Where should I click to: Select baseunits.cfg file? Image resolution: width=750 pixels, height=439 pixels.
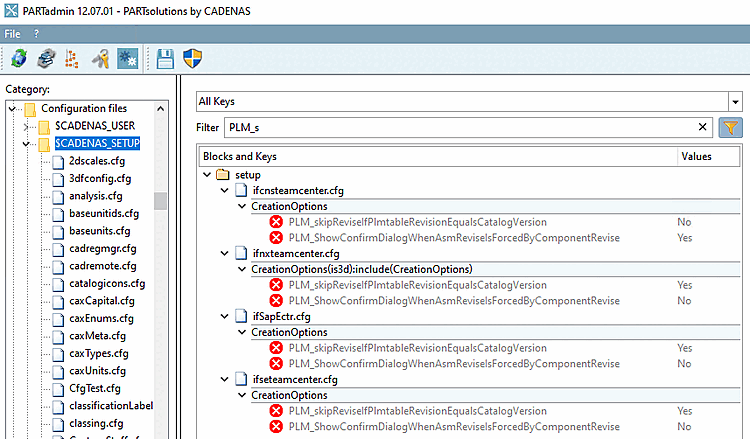point(99,231)
